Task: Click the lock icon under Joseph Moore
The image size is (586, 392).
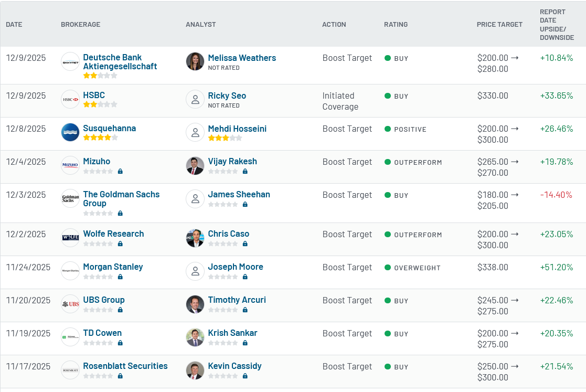Action: coord(245,277)
